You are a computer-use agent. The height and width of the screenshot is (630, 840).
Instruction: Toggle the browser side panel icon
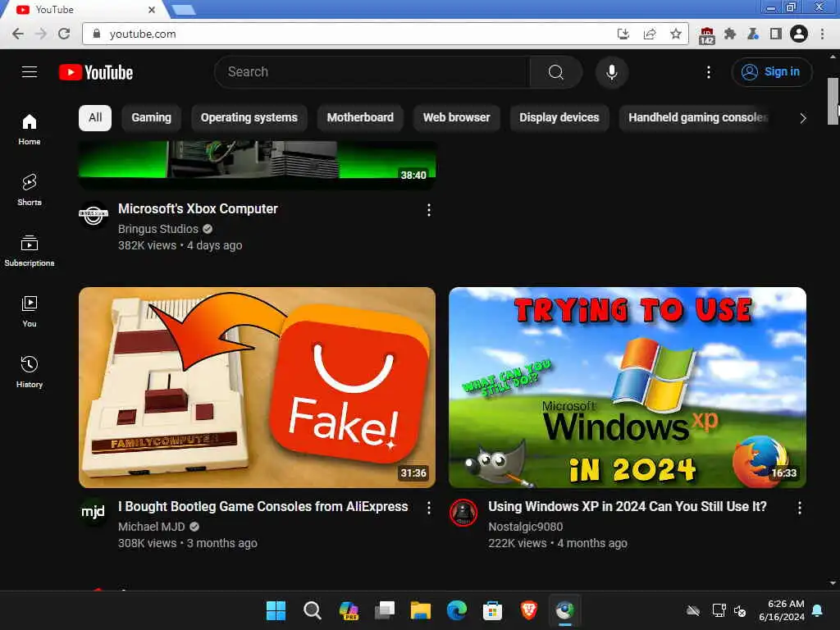[x=775, y=34]
